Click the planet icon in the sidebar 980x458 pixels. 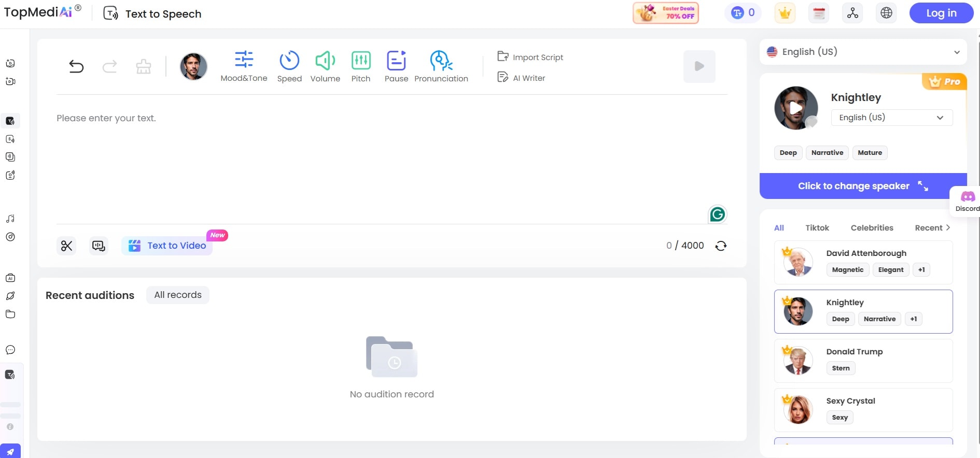(10, 296)
